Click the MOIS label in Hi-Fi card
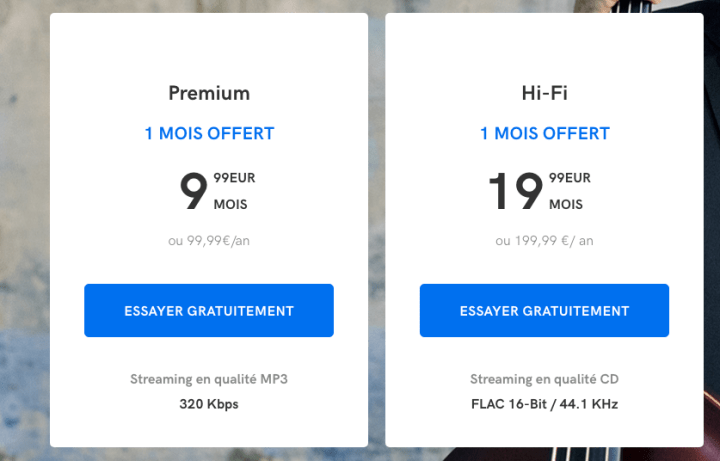Screen dimensions: 720x461 (x=566, y=205)
